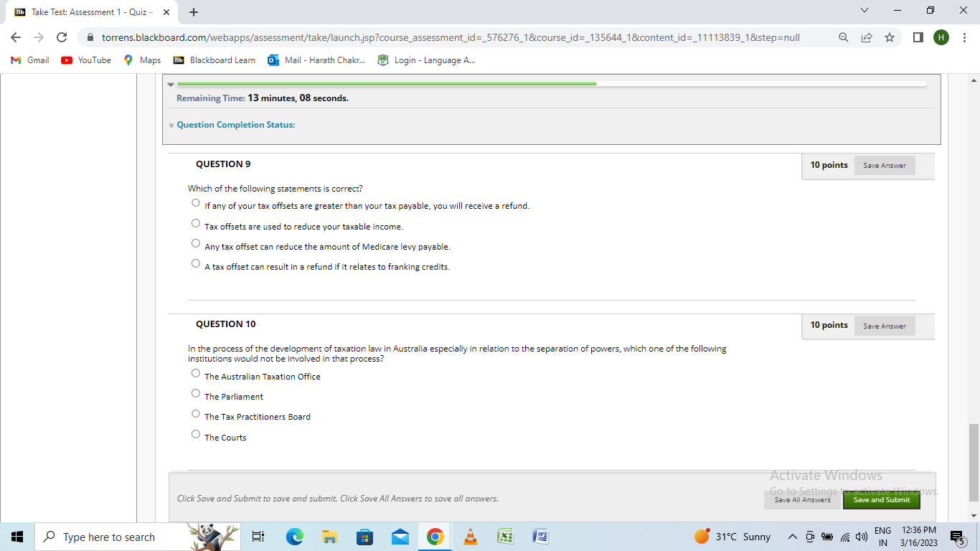
Task: Open the YouTube bookmark
Action: pyautogui.click(x=85, y=60)
